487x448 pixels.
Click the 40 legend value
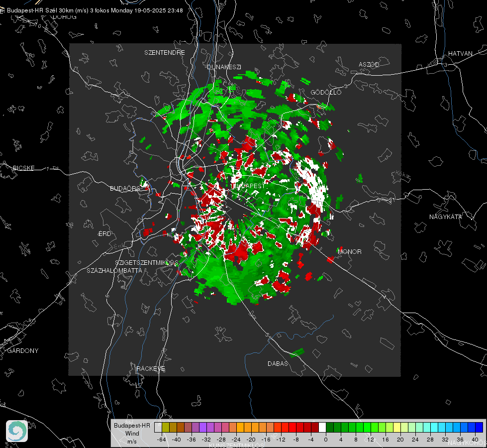[x=475, y=440]
